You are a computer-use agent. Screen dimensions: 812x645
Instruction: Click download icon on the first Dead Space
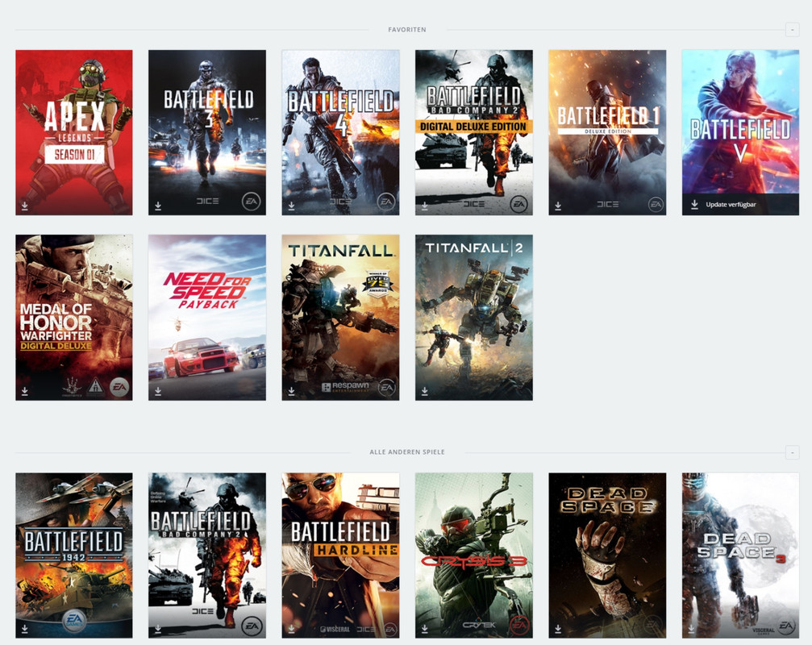pyautogui.click(x=558, y=629)
